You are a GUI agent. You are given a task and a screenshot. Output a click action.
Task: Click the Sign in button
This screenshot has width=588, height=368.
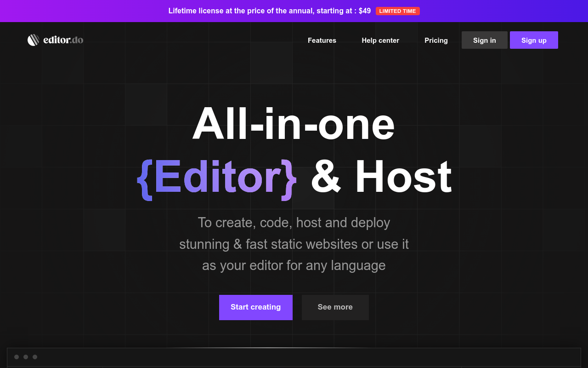click(485, 40)
